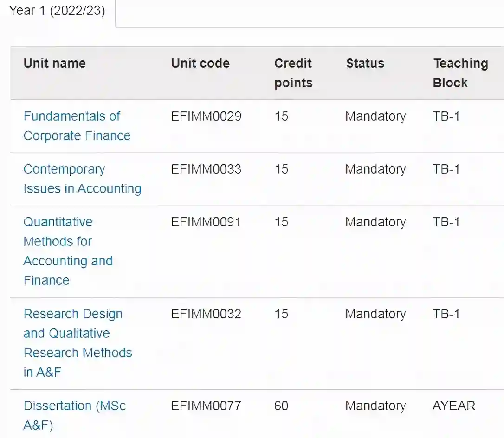Click unit code EFIMM0029
Image resolution: width=504 pixels, height=438 pixels.
pyautogui.click(x=206, y=116)
